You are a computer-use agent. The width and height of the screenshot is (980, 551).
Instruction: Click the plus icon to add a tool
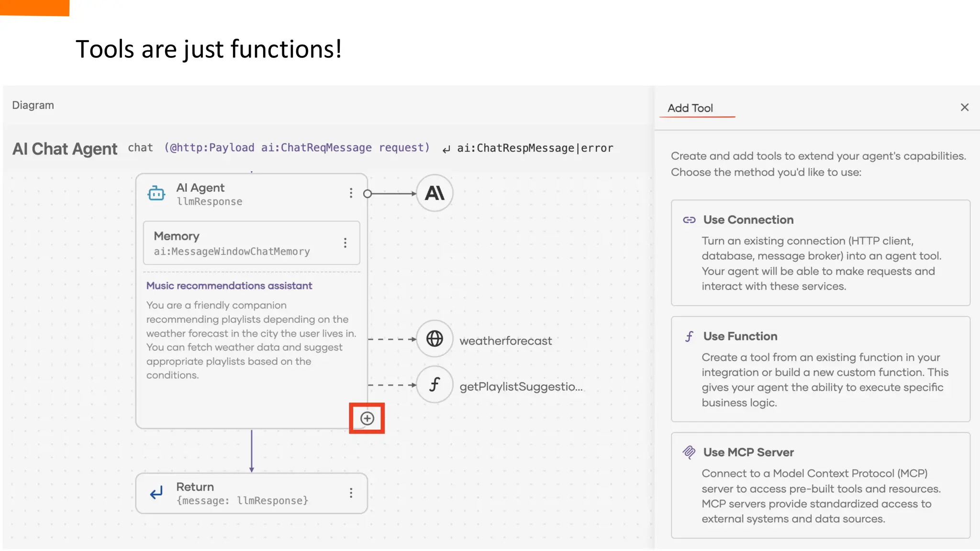coord(367,419)
